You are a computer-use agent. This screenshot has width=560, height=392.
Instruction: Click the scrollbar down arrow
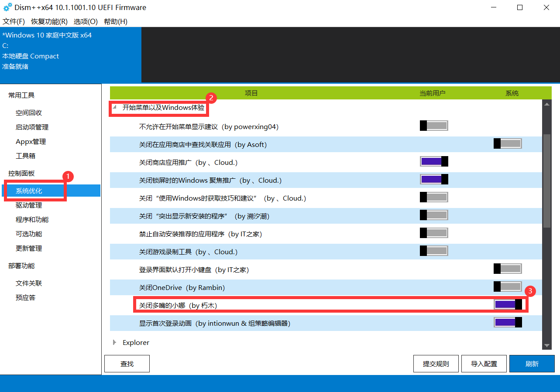[x=547, y=345]
